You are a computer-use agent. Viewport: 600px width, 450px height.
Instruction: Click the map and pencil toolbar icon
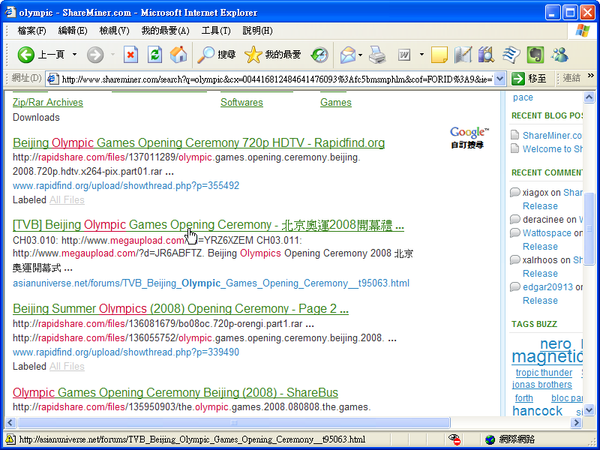(x=463, y=55)
